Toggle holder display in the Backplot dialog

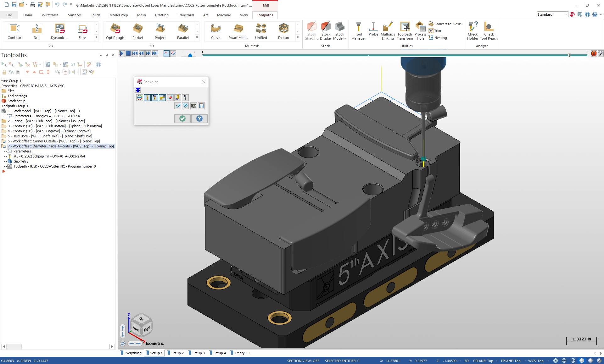[154, 97]
